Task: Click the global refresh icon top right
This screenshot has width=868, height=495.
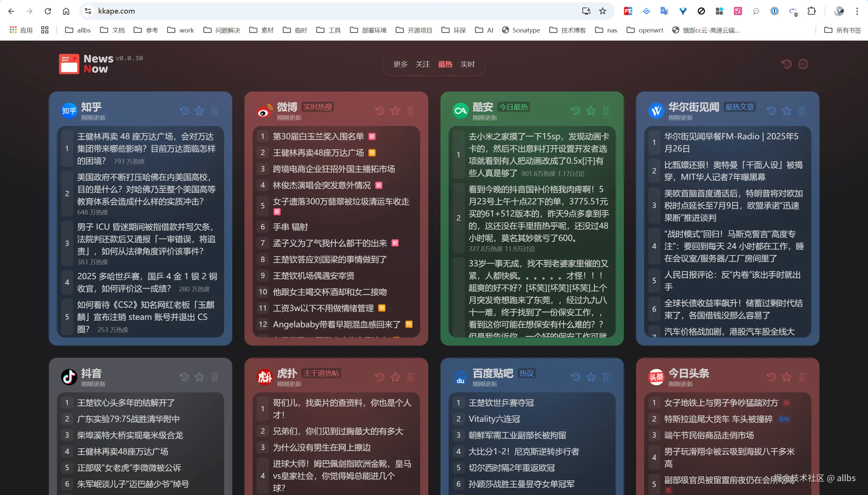Action: [x=786, y=64]
